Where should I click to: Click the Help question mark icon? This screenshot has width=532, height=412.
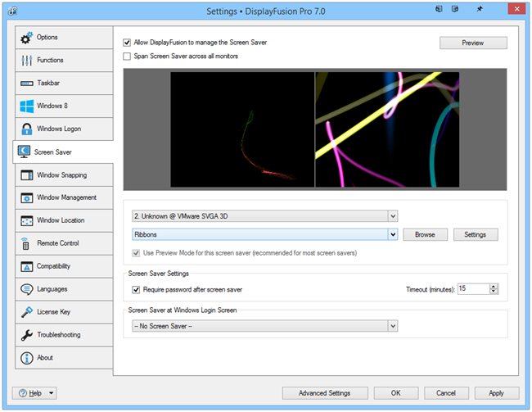point(23,393)
